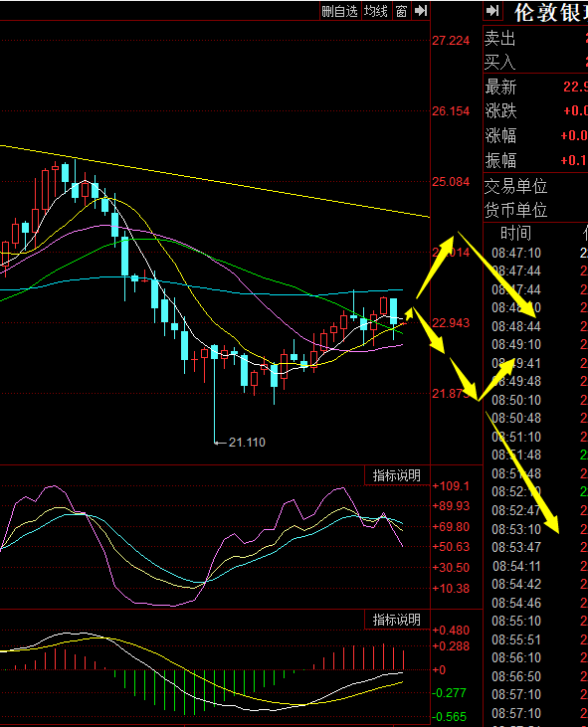Viewport: 588px width, 727px height.
Task: Click the 最新 latest price row
Action: 535,87
